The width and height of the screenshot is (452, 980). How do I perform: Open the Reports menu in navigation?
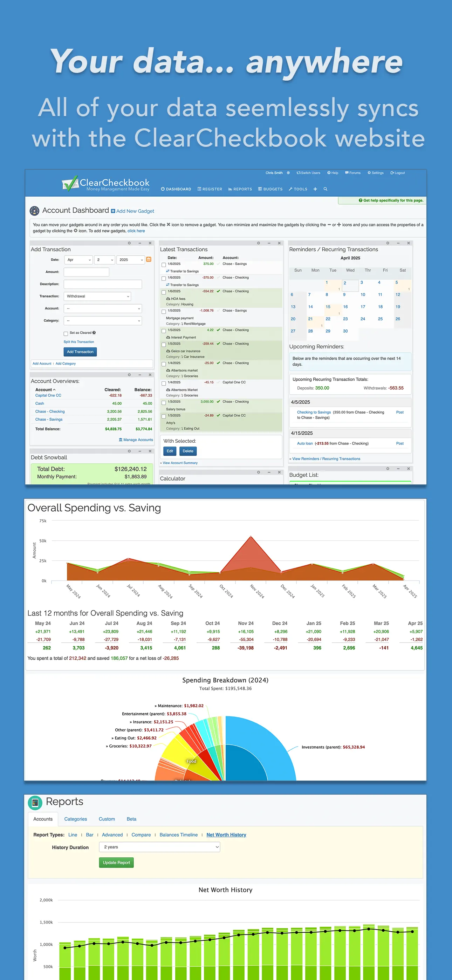click(240, 189)
